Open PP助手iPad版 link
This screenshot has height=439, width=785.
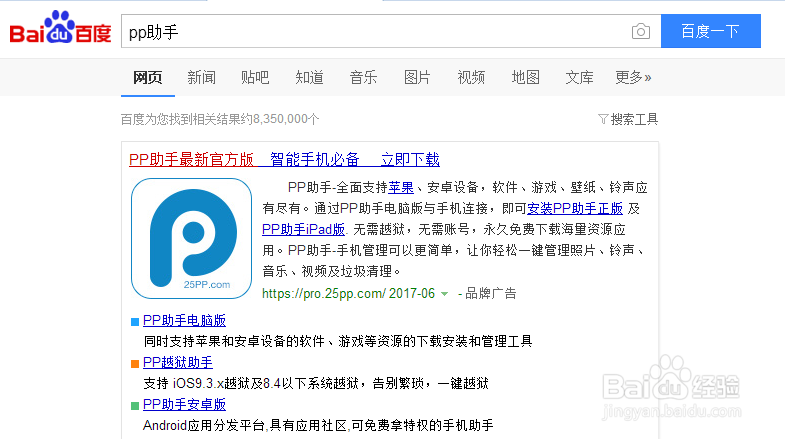click(303, 229)
